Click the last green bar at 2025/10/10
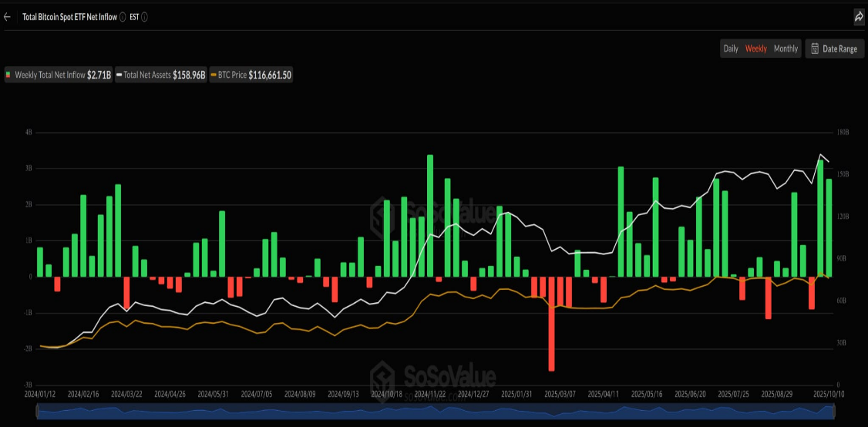The width and height of the screenshot is (868, 427). point(829,227)
